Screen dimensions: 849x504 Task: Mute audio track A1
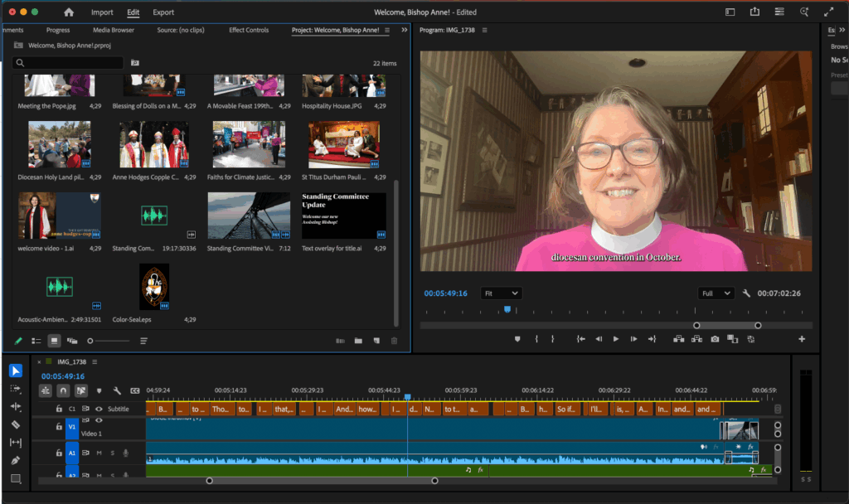(99, 453)
